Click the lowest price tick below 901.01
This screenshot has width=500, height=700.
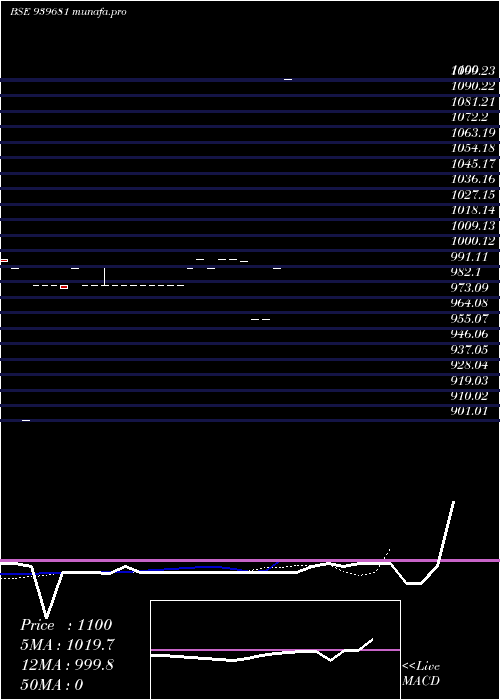tap(26, 421)
